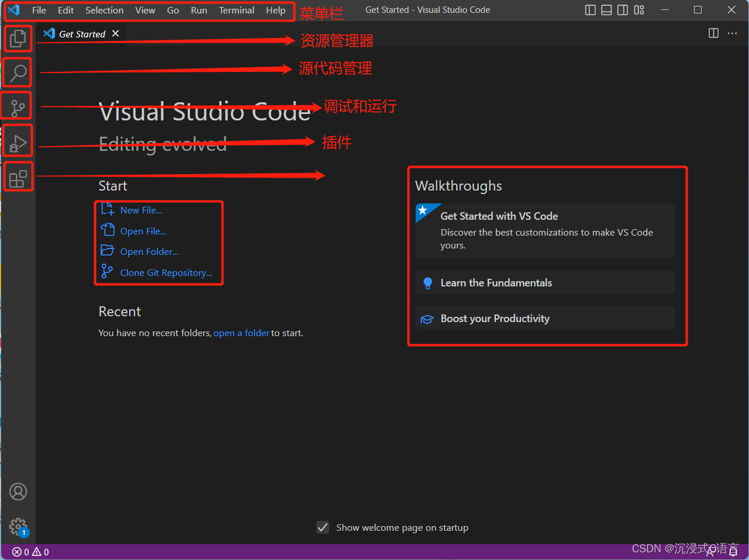Click the Open Folder icon
The image size is (749, 560).
(107, 251)
